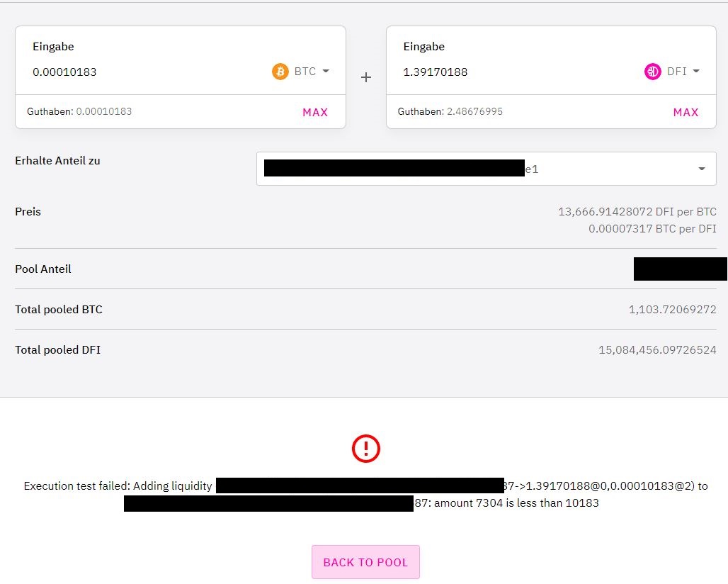Click the orange Bitcoin token icon
The image size is (728, 584).
click(x=280, y=72)
